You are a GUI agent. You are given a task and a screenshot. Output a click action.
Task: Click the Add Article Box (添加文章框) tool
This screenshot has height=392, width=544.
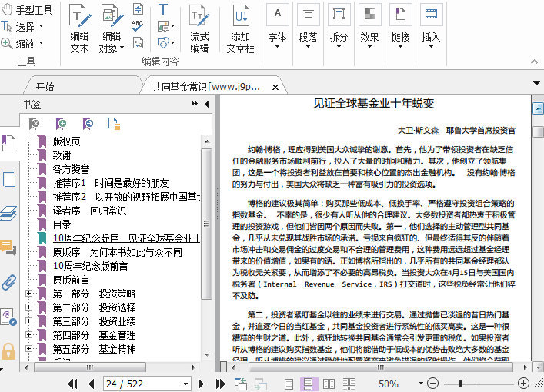point(240,29)
